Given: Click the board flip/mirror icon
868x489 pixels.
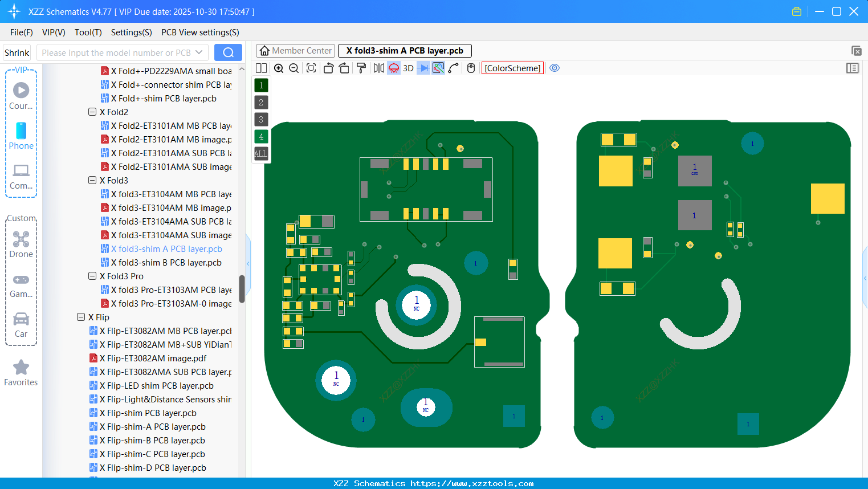Looking at the screenshot, I should 377,68.
